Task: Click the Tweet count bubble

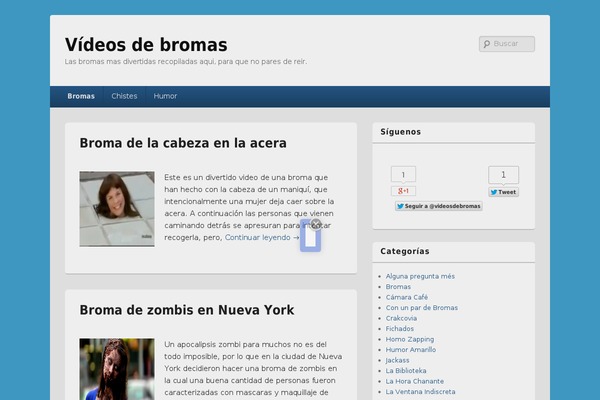Action: (x=504, y=175)
